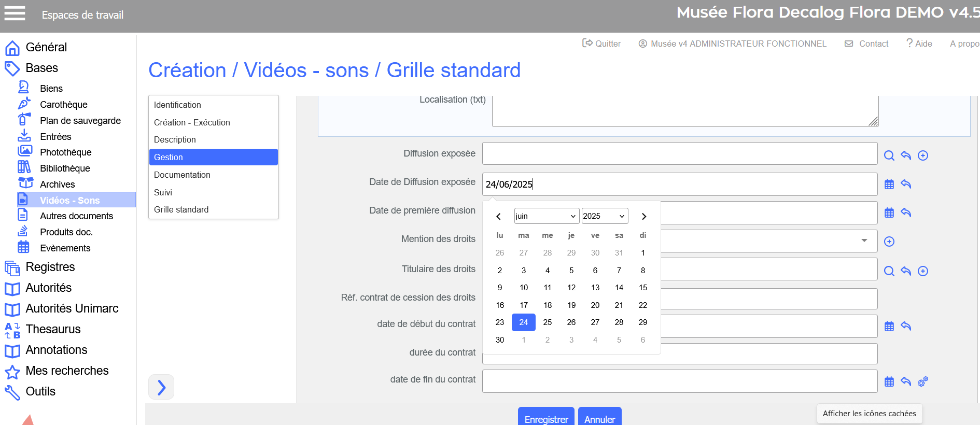Go to previous month in calendar
980x425 pixels.
coord(498,217)
